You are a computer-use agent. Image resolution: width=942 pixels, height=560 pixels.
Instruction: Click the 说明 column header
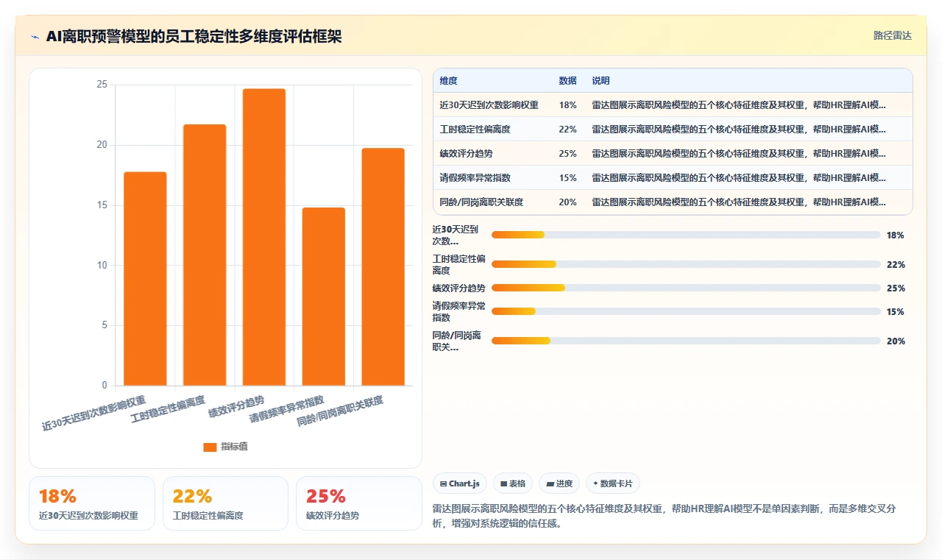tap(601, 81)
